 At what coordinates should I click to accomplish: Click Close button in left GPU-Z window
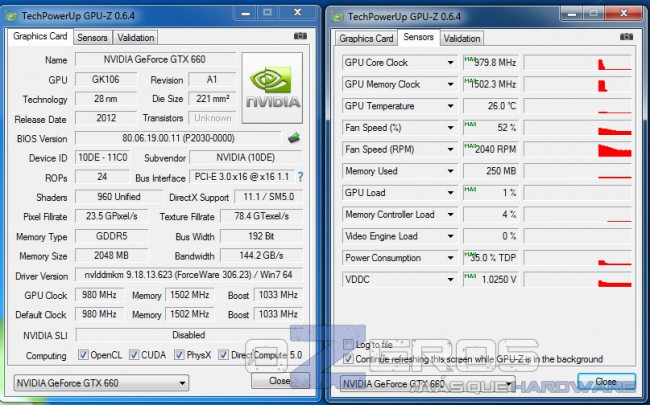280,381
